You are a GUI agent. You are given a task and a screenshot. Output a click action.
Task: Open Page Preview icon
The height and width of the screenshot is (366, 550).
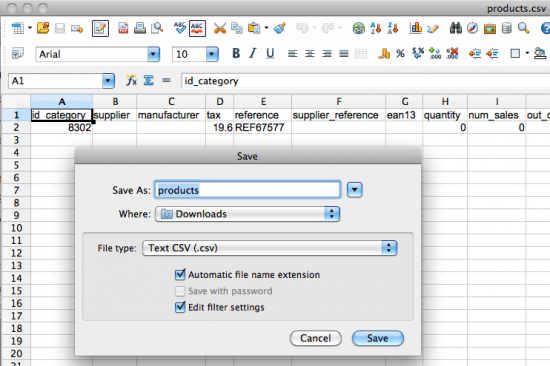click(x=157, y=28)
